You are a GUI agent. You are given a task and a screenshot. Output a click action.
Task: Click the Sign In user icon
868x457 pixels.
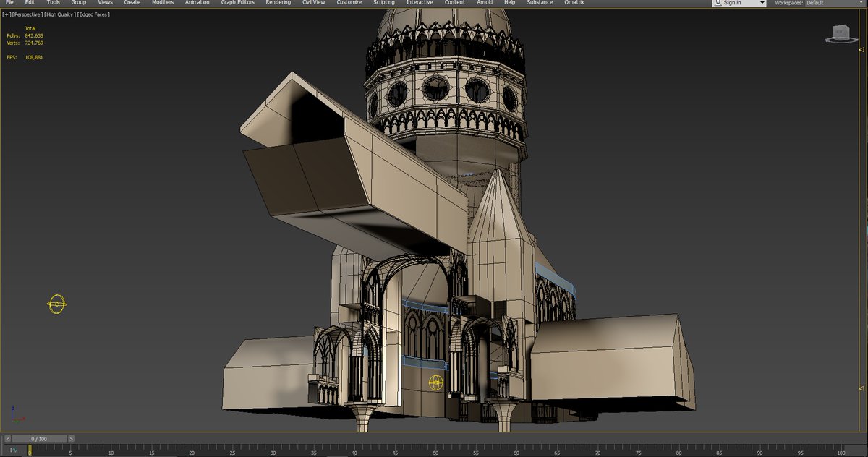coord(718,3)
